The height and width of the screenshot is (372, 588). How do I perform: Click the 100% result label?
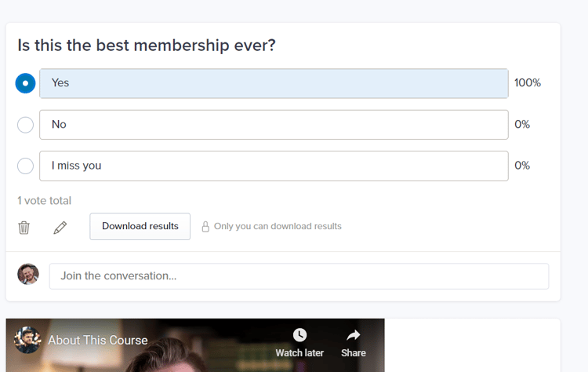pyautogui.click(x=528, y=83)
